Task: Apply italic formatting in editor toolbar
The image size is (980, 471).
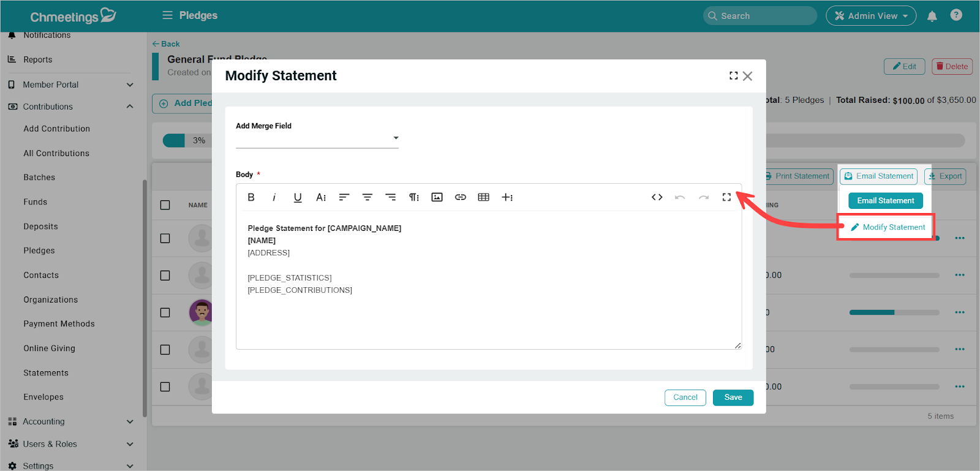Action: coord(274,197)
